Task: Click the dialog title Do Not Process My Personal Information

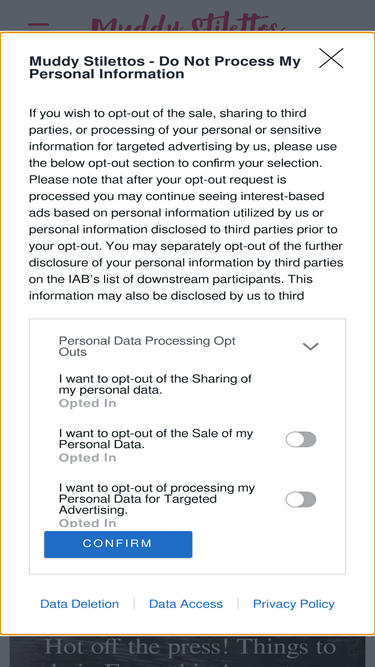Action: pyautogui.click(x=165, y=67)
